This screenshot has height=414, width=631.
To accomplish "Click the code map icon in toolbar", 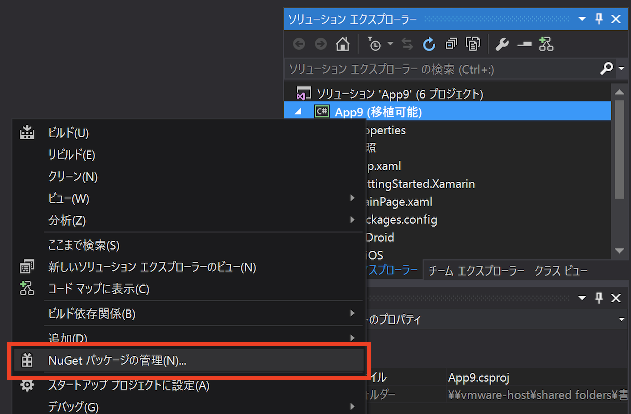I will pos(546,44).
